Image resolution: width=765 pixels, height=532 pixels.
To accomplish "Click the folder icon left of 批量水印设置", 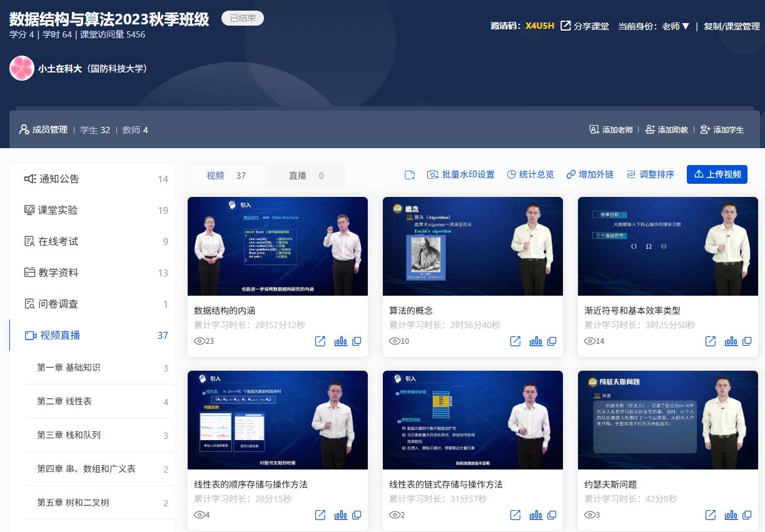I will [410, 175].
